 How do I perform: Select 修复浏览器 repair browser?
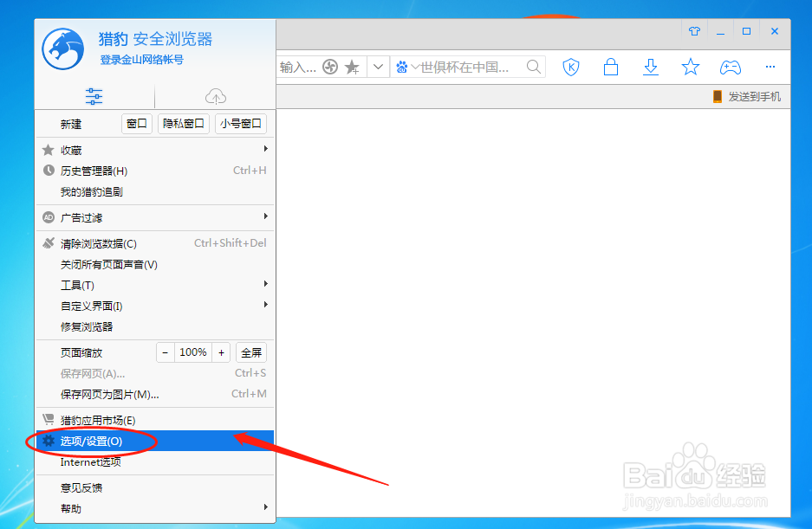tap(155, 326)
